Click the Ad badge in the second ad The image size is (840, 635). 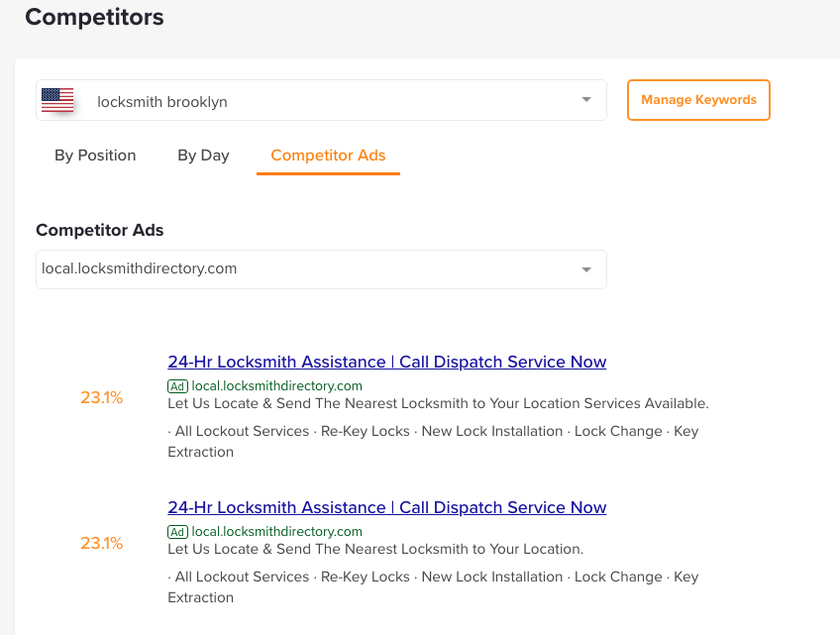tap(177, 532)
